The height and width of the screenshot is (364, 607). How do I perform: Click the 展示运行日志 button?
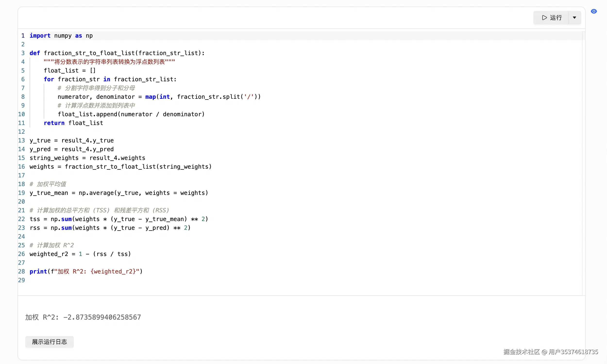[x=49, y=342]
